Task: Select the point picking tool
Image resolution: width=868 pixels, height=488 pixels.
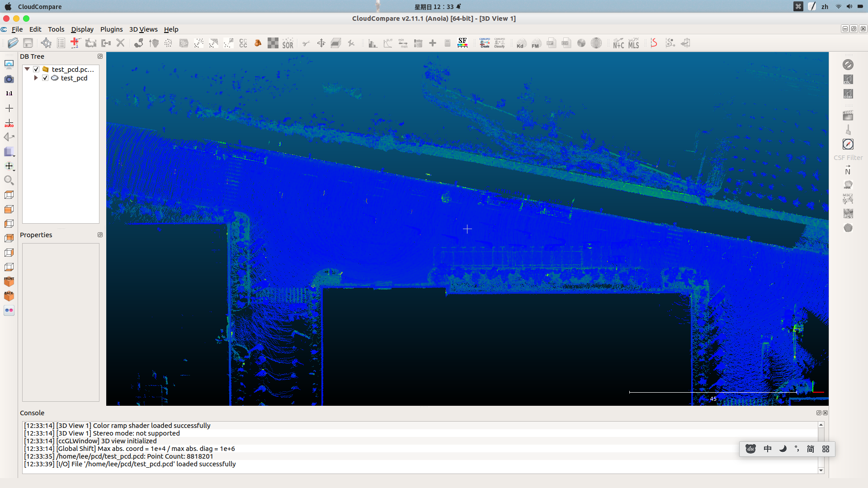Action: click(x=46, y=43)
